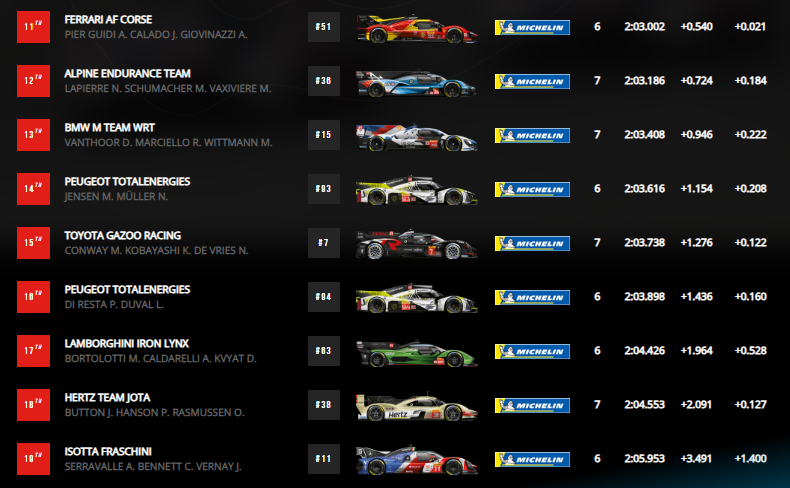Click Michelin logo in BMW M Team WRT row
The width and height of the screenshot is (790, 488).
532,135
